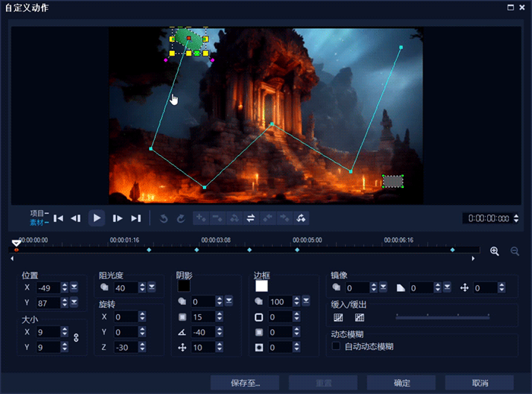Play the motion preview
This screenshot has width=532, height=394.
tap(97, 218)
